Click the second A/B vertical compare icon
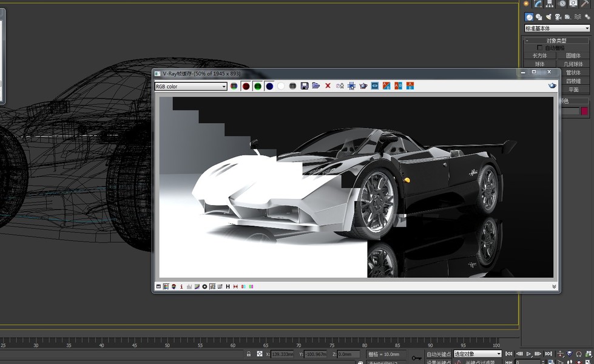This screenshot has width=594, height=364. tap(398, 86)
